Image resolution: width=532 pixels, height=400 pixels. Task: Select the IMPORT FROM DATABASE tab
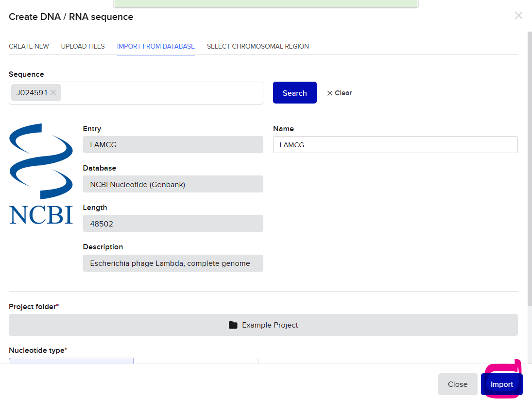[155, 46]
